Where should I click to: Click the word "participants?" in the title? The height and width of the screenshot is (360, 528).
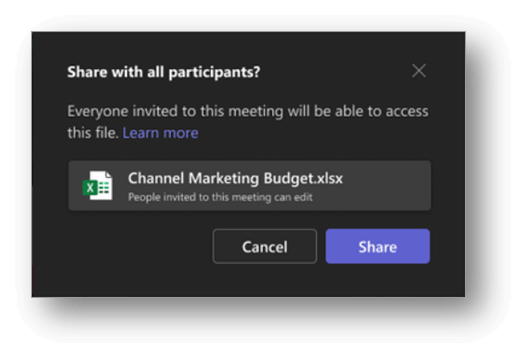[214, 73]
